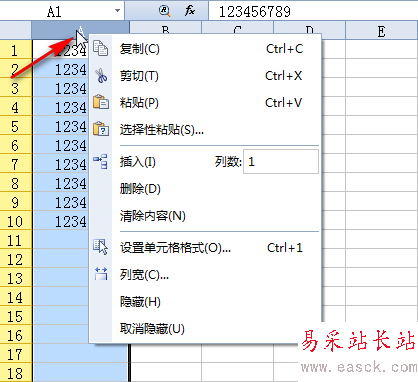The width and height of the screenshot is (418, 382).
Task: Select row 15 header
Action: pos(16,316)
